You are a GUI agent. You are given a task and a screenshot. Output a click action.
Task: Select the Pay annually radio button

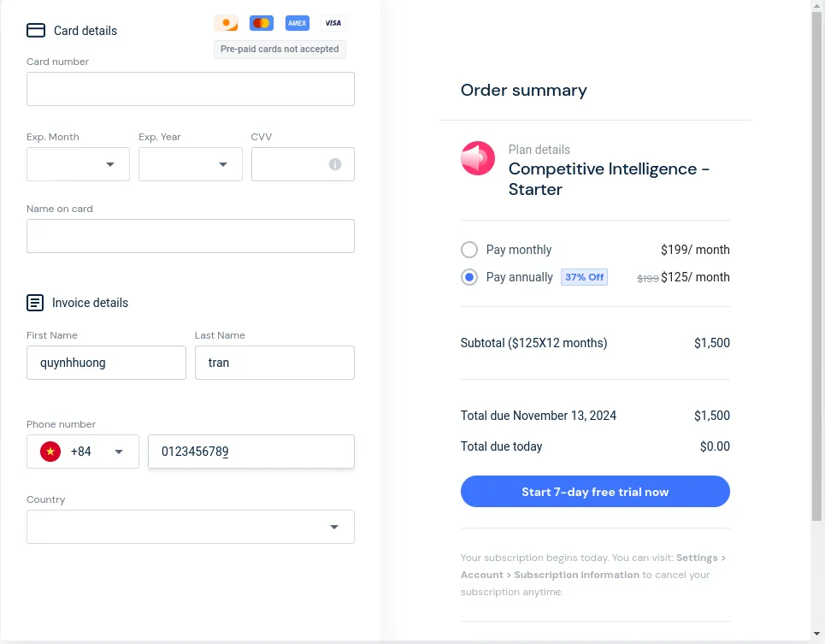tap(469, 277)
